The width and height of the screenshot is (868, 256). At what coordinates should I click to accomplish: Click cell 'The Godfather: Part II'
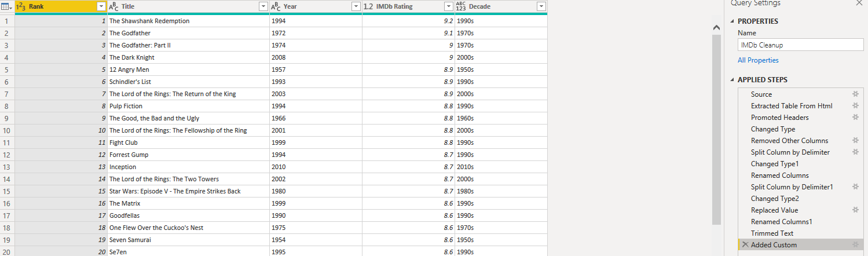tap(188, 45)
